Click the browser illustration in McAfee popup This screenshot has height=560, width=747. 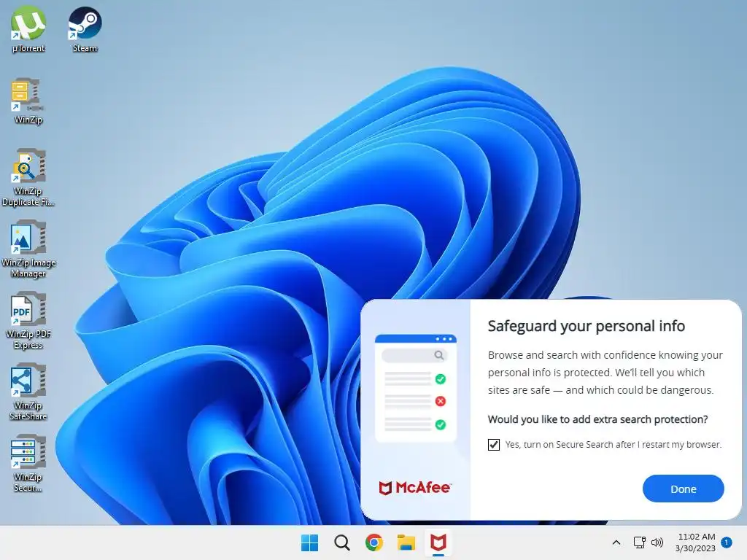point(415,388)
